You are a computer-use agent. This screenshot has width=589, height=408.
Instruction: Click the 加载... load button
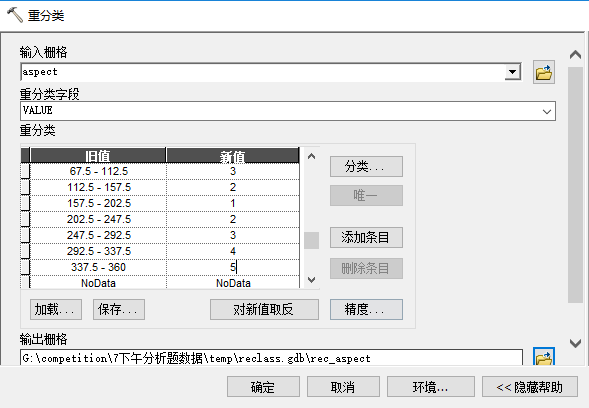pos(56,310)
